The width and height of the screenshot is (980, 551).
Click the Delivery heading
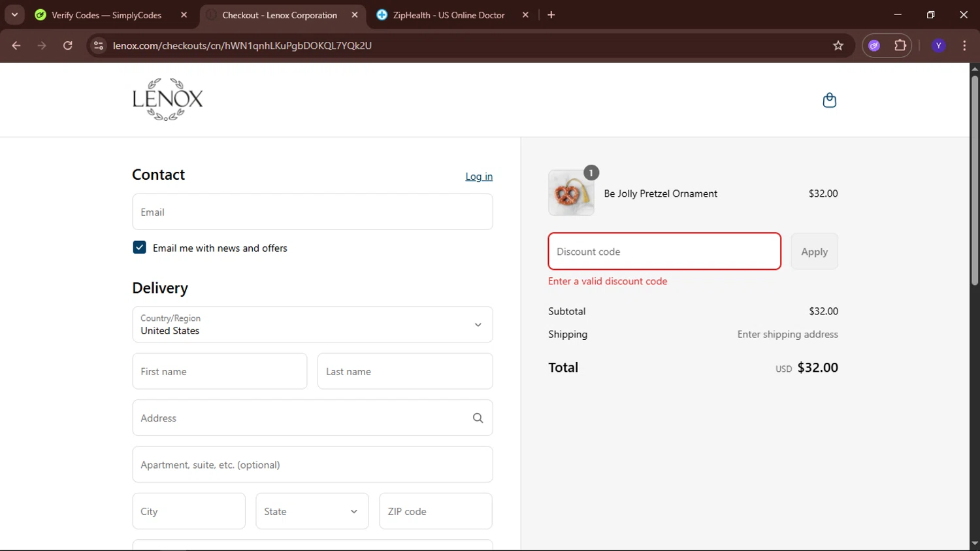click(x=160, y=288)
